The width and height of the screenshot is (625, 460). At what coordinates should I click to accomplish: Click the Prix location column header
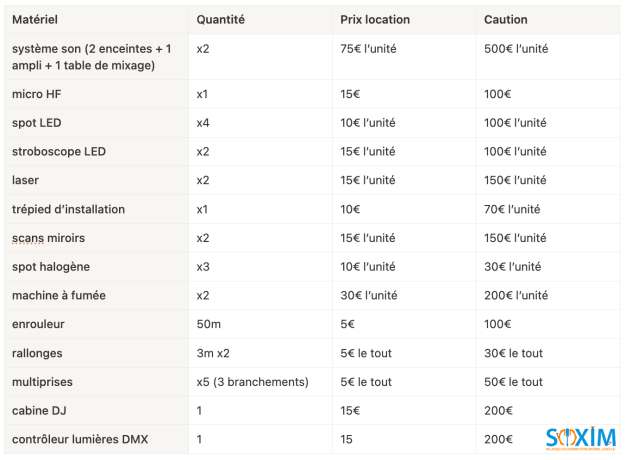[x=375, y=20]
